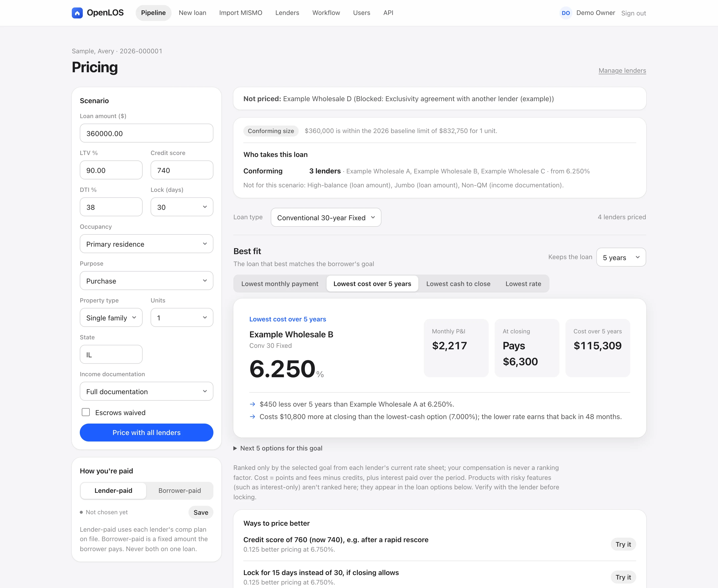Switch to Lowest monthly payment tab
Viewport: 718px width, 588px height.
[279, 284]
